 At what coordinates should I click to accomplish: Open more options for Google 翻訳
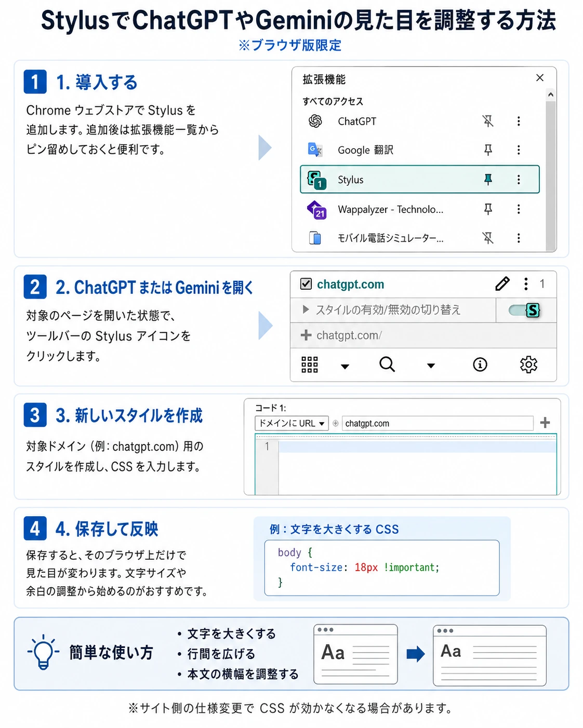tap(519, 150)
